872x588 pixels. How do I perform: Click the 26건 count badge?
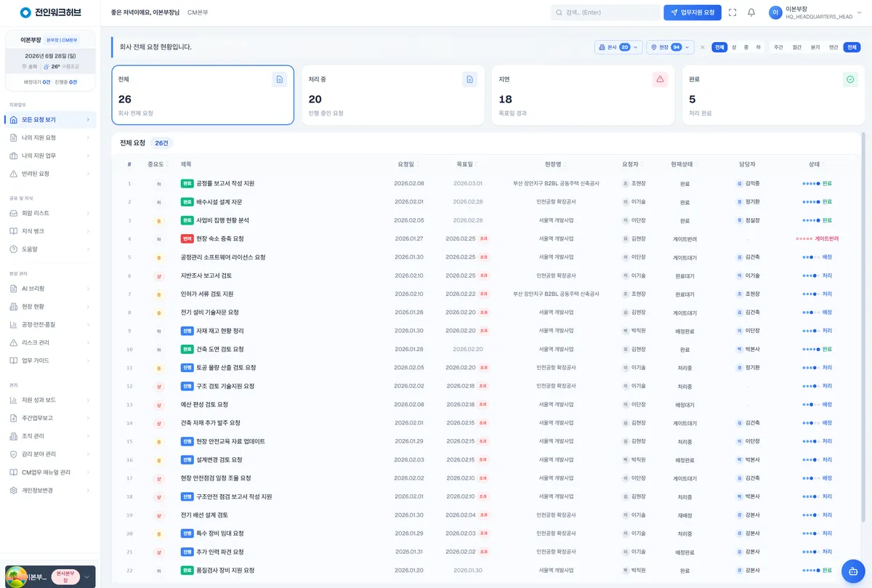tap(161, 143)
